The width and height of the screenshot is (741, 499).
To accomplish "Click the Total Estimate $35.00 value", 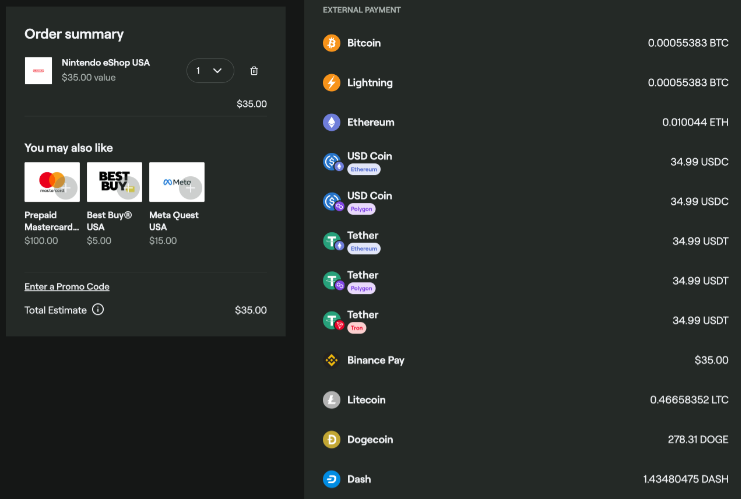I will click(x=251, y=310).
